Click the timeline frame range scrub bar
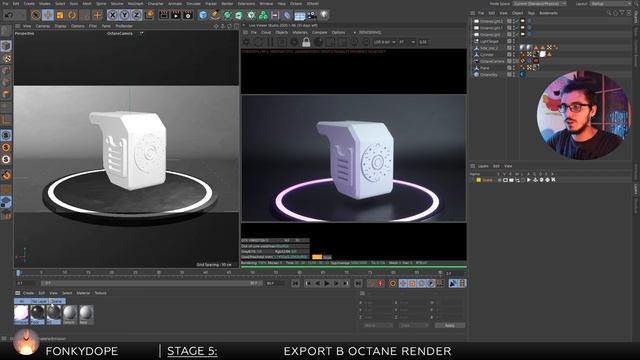This screenshot has height=360, width=640. click(151, 283)
